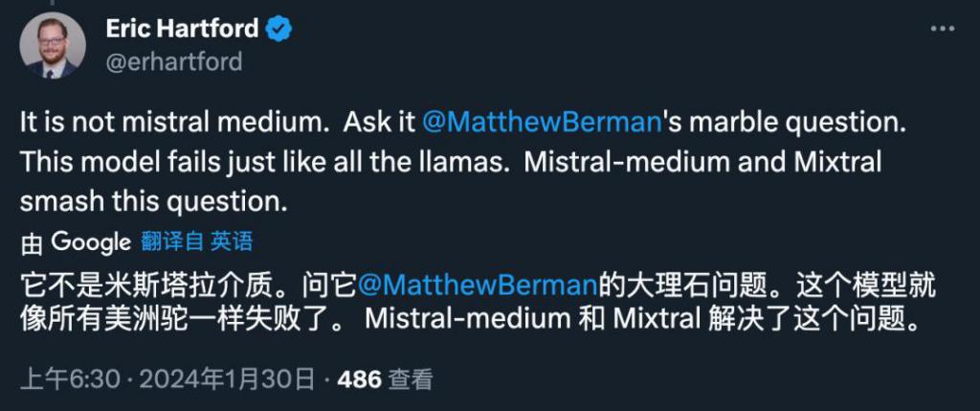
Task: Click the 翻译自 英语 translation link
Action: pyautogui.click(x=197, y=242)
